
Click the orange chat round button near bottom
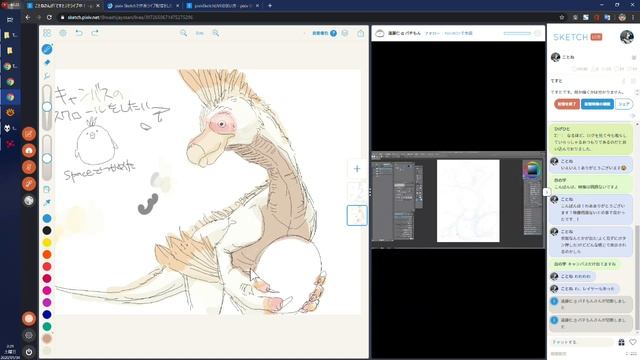click(29, 318)
